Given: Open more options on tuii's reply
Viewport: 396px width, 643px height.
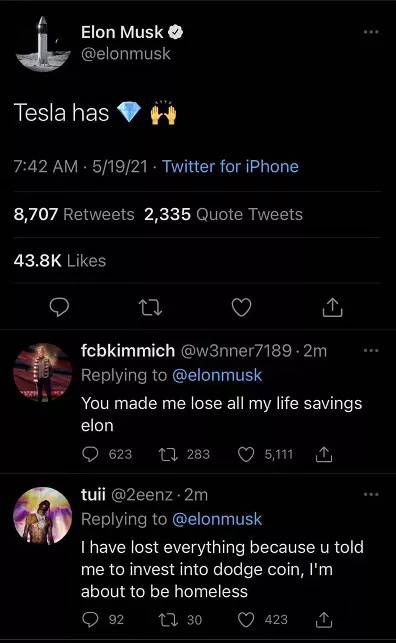Looking at the screenshot, I should pos(371,494).
